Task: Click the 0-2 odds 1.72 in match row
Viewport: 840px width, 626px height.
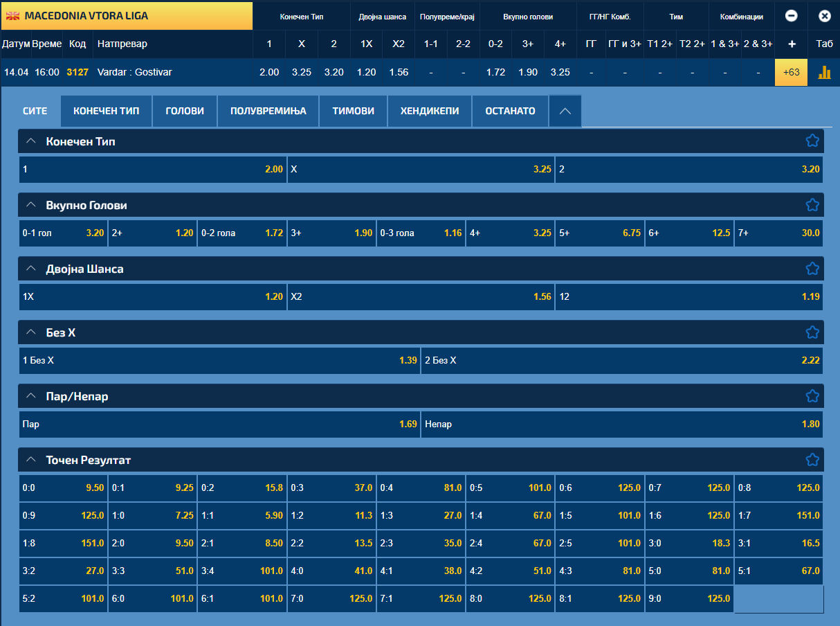Action: (x=495, y=72)
